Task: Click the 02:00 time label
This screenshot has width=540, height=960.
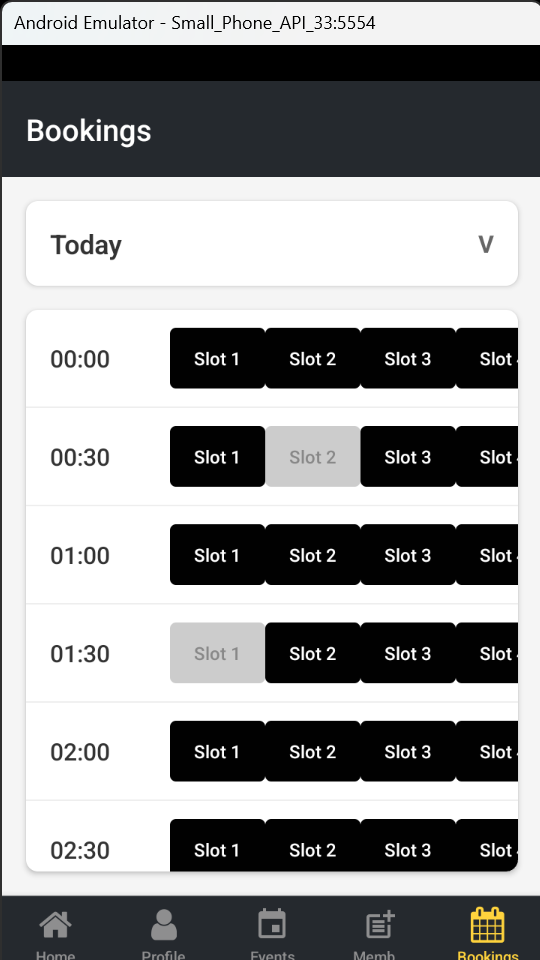Action: [x=80, y=752]
